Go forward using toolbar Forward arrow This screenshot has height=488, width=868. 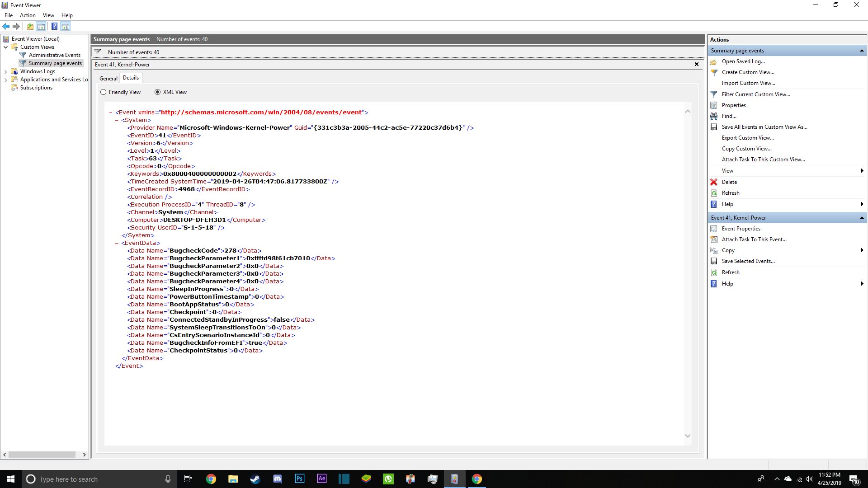(16, 26)
